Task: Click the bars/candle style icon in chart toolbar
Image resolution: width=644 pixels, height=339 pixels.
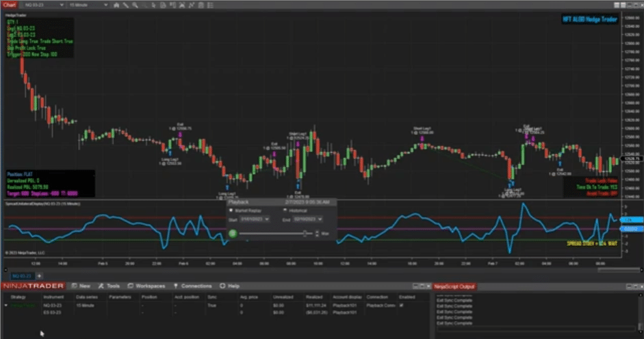Action: [x=116, y=5]
